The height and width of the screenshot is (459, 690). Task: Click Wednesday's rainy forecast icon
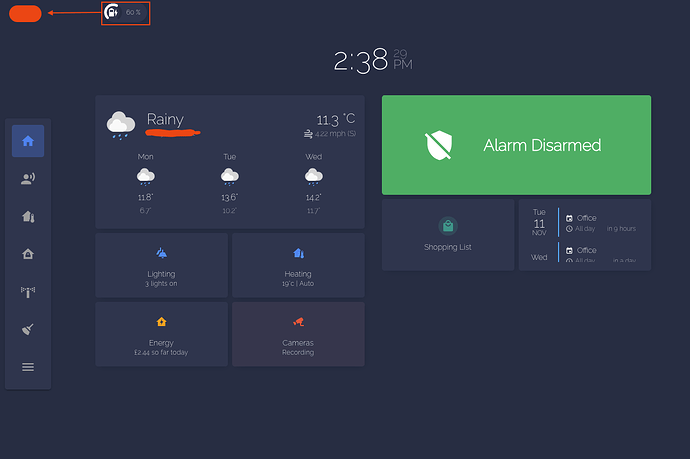tap(314, 176)
